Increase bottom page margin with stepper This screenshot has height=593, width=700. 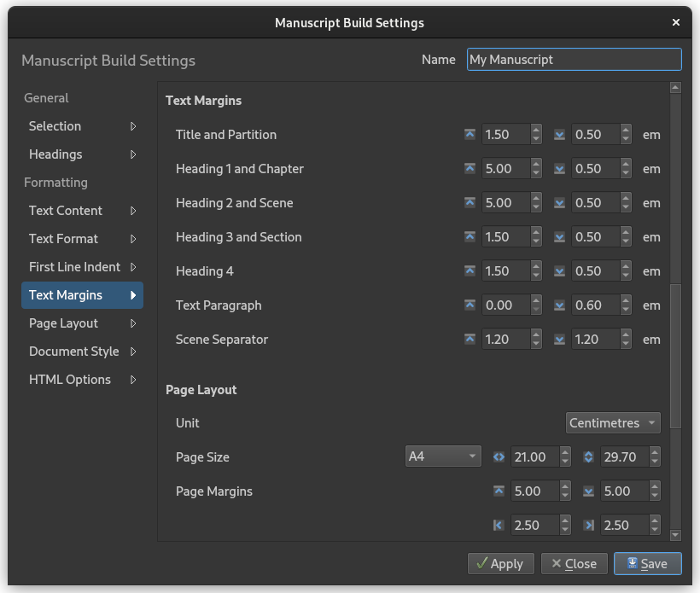coord(655,485)
